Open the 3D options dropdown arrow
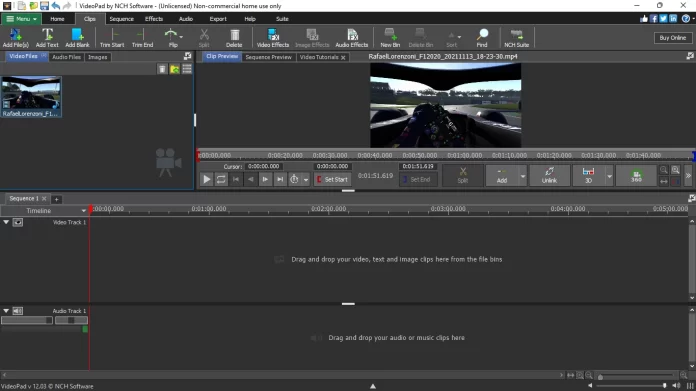The height and width of the screenshot is (391, 696). pyautogui.click(x=609, y=176)
